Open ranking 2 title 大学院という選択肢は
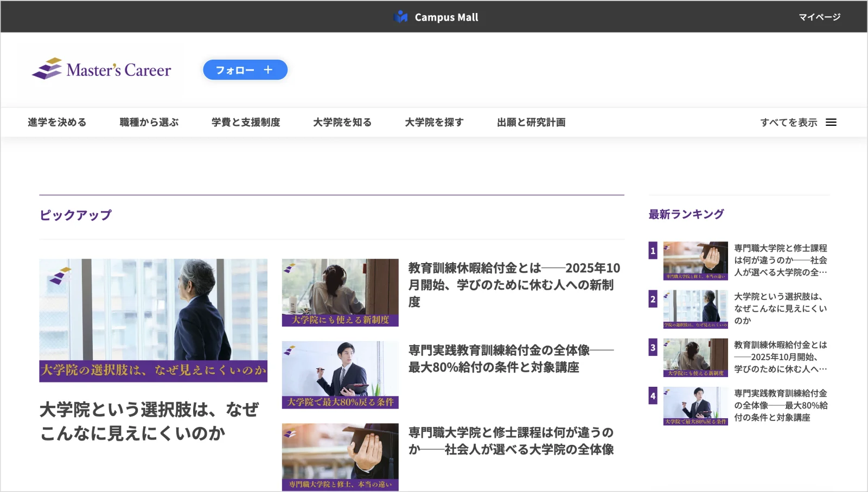This screenshot has height=492, width=868. (x=781, y=309)
